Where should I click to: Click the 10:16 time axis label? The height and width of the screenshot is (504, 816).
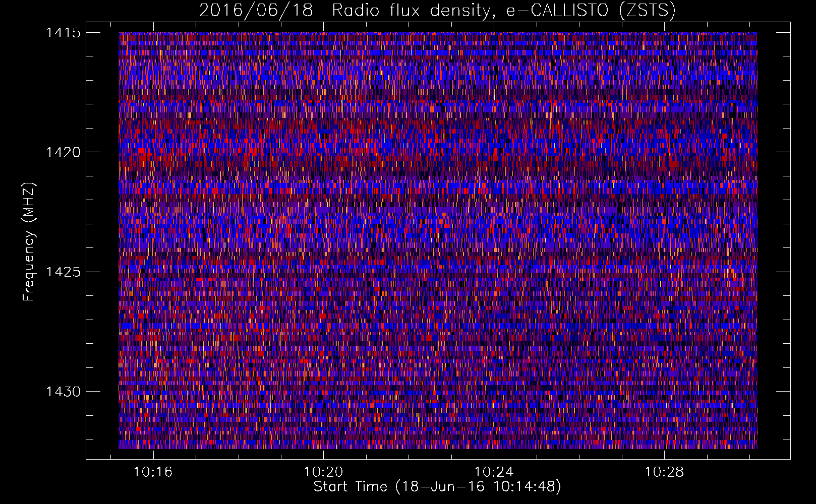point(153,472)
